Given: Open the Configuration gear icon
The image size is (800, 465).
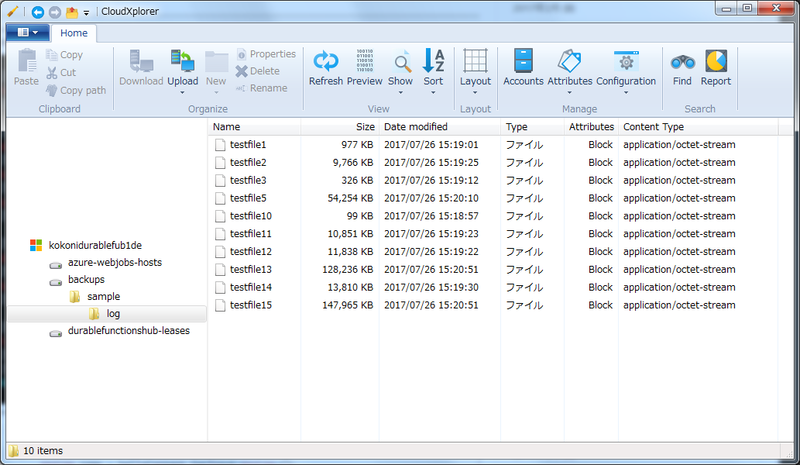Looking at the screenshot, I should [626, 61].
